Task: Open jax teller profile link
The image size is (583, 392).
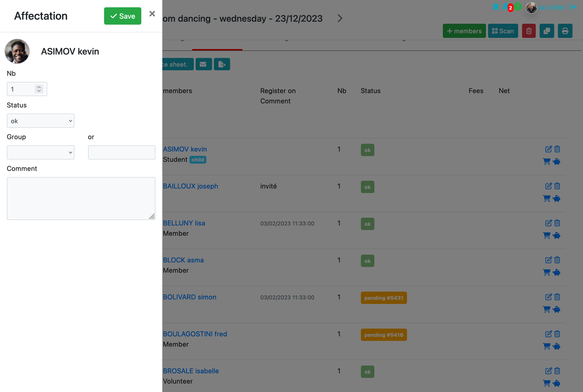Action: coord(552,7)
